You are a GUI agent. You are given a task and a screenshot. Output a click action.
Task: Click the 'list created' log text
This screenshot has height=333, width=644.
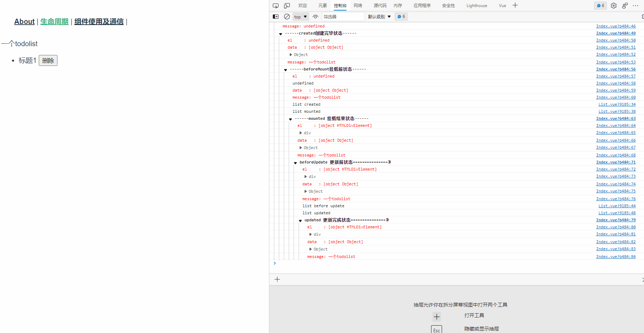pos(306,104)
